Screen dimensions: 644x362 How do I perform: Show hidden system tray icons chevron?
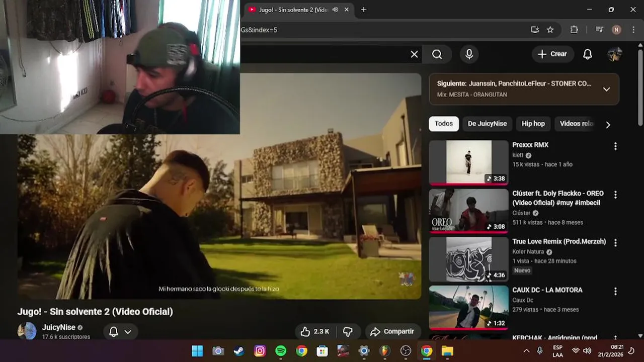(526, 351)
